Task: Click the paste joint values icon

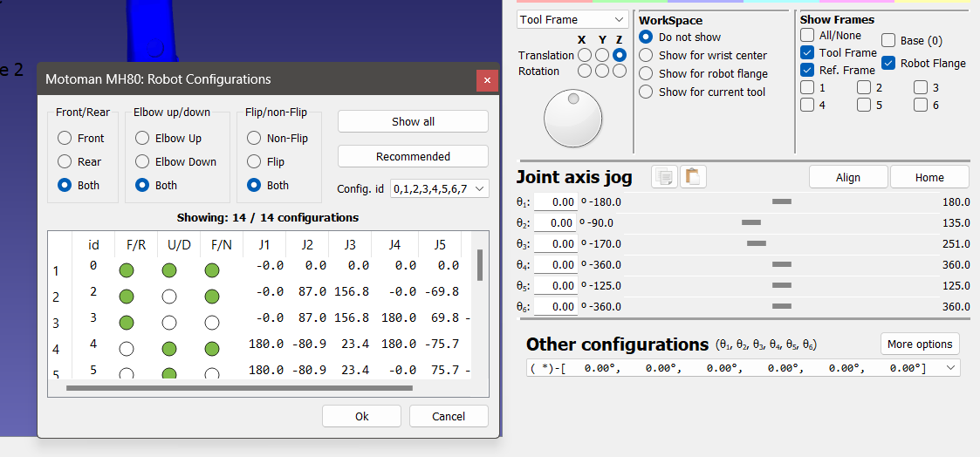Action: (693, 177)
